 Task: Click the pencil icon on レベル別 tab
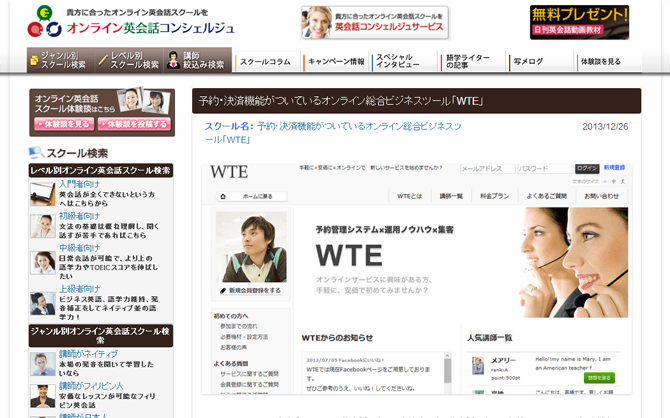[x=103, y=60]
